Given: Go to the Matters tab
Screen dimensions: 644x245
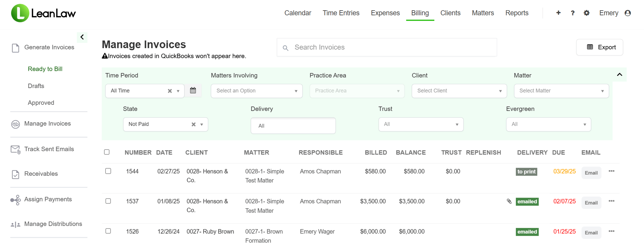Looking at the screenshot, I should 483,13.
